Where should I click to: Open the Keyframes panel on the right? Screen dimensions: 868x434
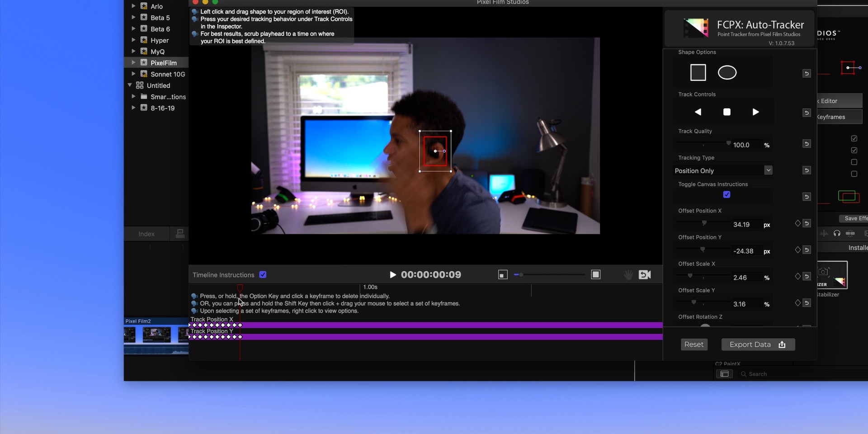(x=836, y=117)
